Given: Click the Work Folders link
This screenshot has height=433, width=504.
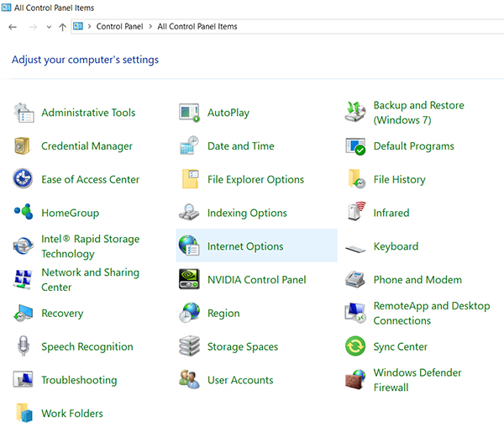Looking at the screenshot, I should pos(72,414).
